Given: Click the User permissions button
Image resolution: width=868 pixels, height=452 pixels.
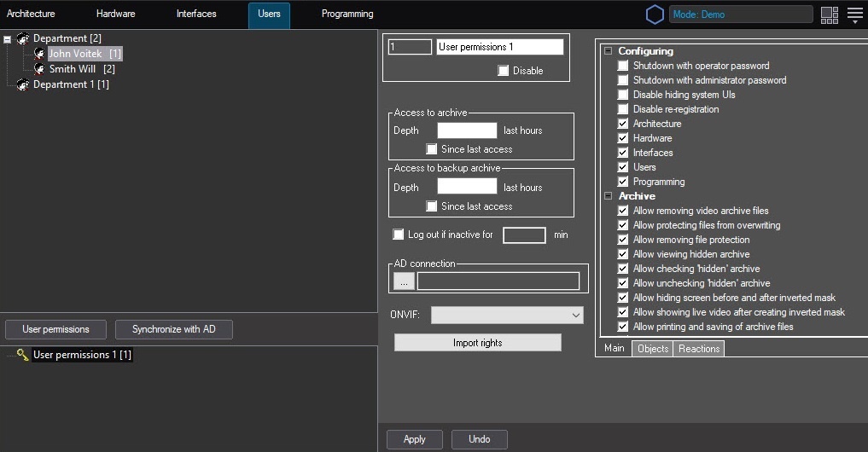Looking at the screenshot, I should pos(55,329).
